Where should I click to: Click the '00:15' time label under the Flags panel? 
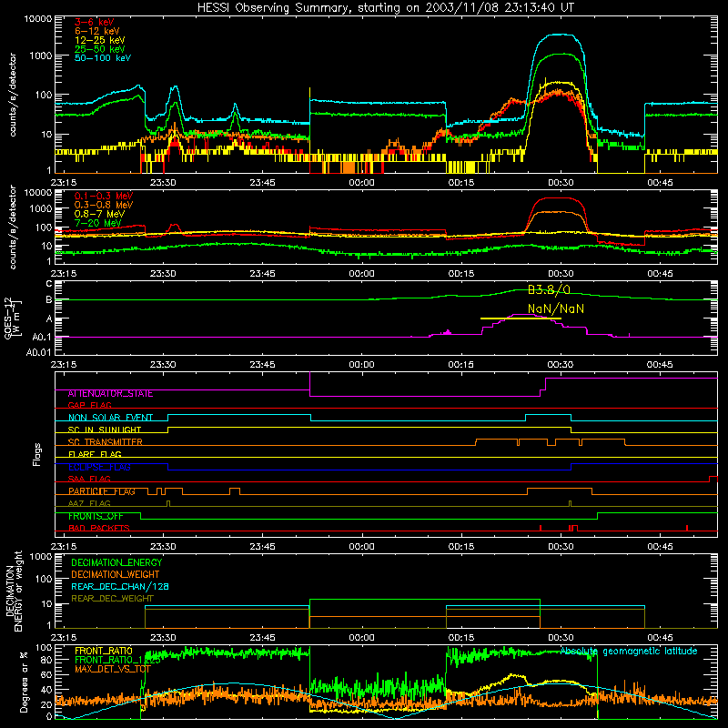point(461,547)
